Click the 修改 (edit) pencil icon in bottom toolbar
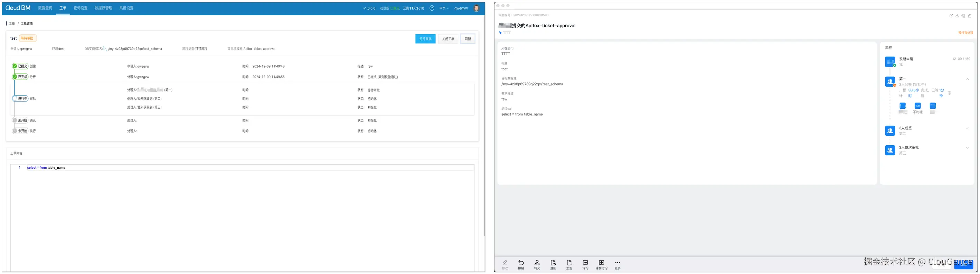 coord(505,263)
